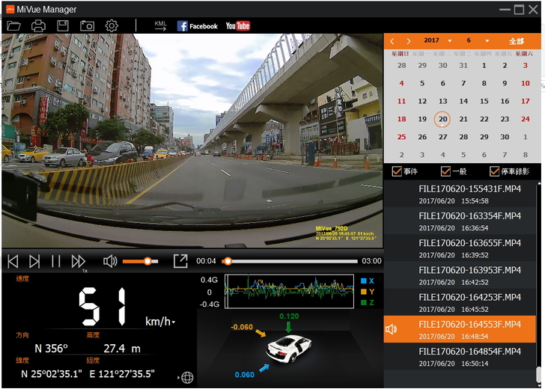Export KML file icon

point(160,26)
